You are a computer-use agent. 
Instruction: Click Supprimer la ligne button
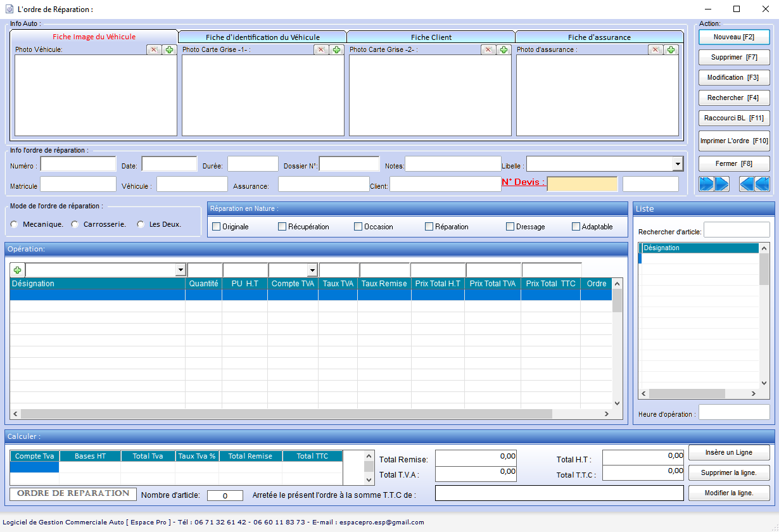click(729, 472)
